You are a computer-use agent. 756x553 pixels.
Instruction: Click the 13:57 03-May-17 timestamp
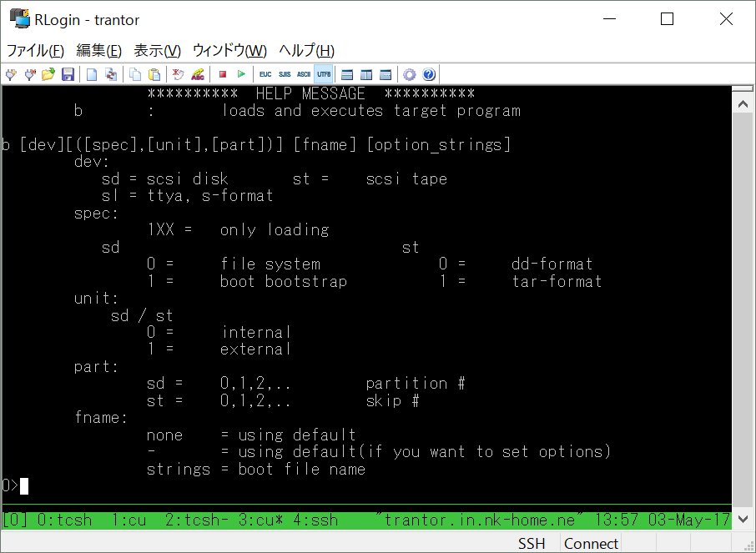663,520
